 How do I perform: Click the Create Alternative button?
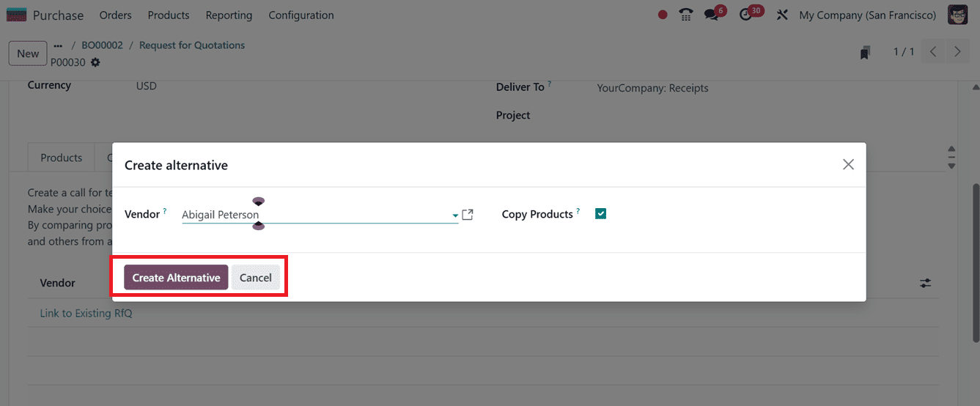[x=176, y=278]
